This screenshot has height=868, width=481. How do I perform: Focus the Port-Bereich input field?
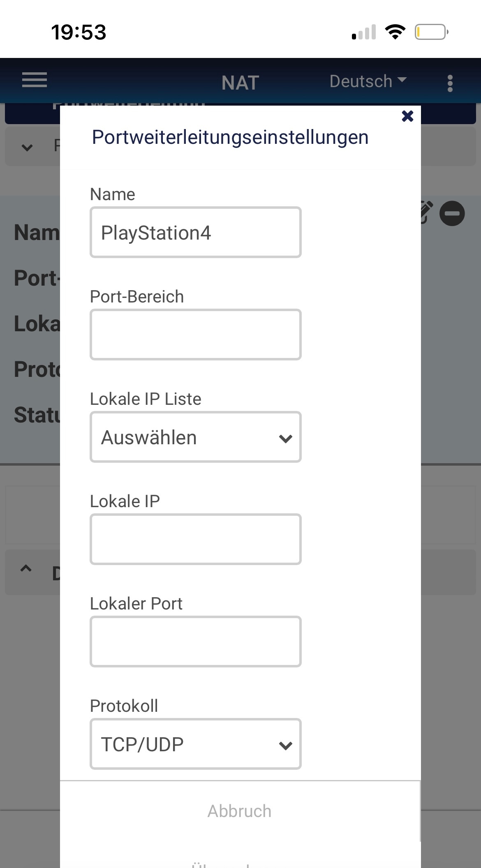coord(196,335)
